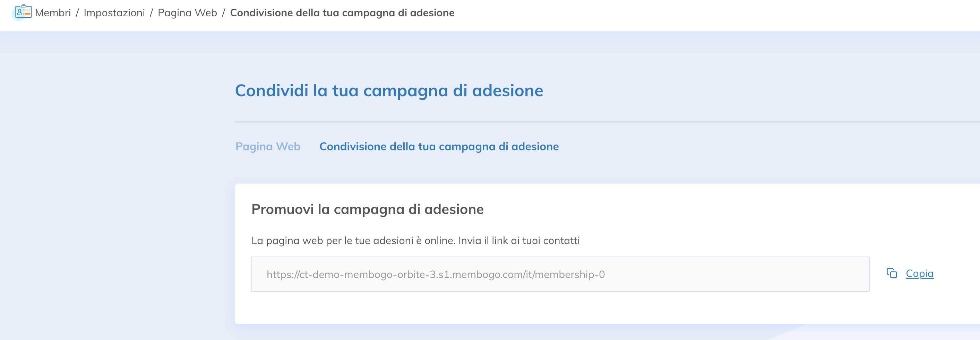
Task: Click the slash after Pagina Web breadcrumb
Action: click(x=224, y=13)
